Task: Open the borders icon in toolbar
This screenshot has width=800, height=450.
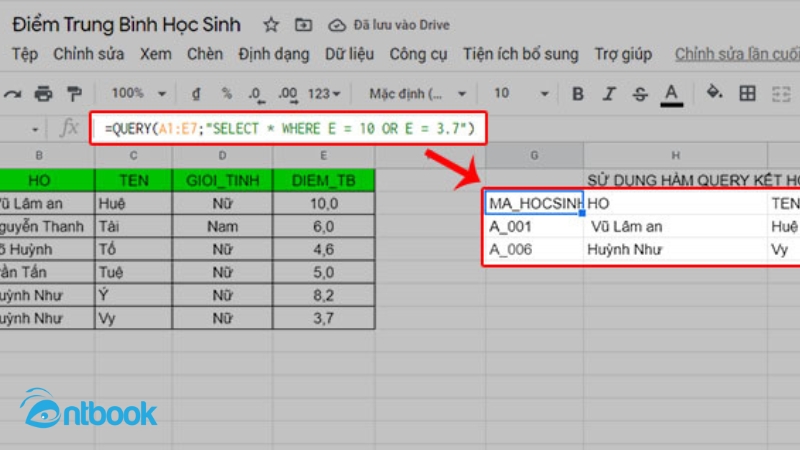Action: tap(747, 94)
